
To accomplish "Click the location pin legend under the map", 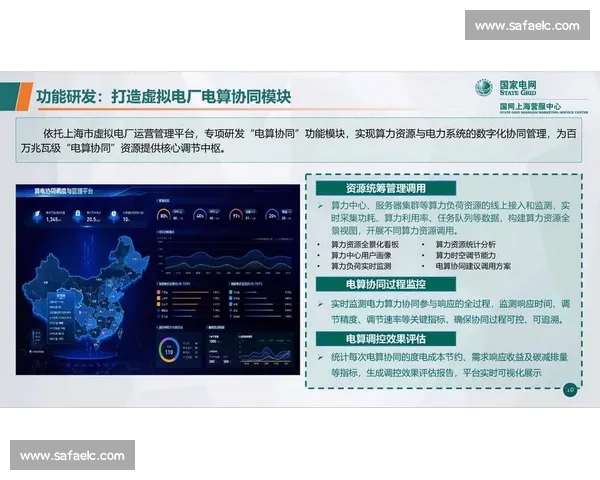I will tap(37, 351).
